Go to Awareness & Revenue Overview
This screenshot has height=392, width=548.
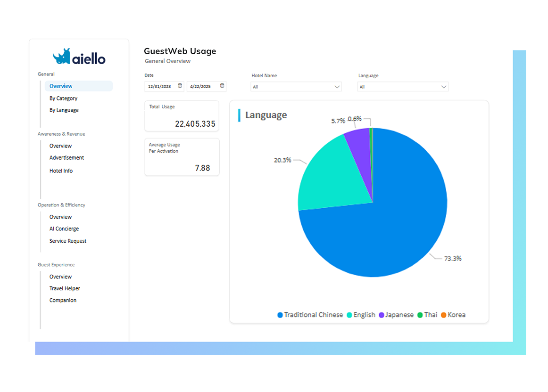point(60,146)
